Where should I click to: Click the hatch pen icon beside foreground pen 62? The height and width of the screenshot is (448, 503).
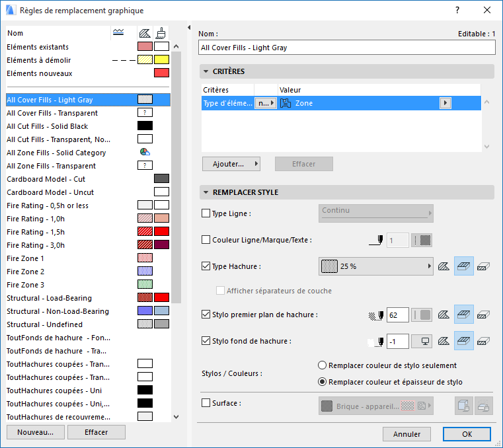(x=376, y=315)
